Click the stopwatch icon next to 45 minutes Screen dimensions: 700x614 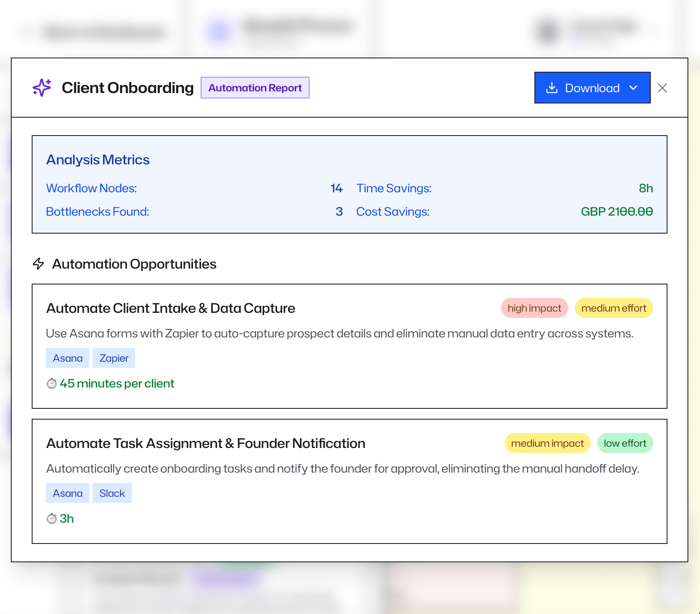tap(52, 383)
